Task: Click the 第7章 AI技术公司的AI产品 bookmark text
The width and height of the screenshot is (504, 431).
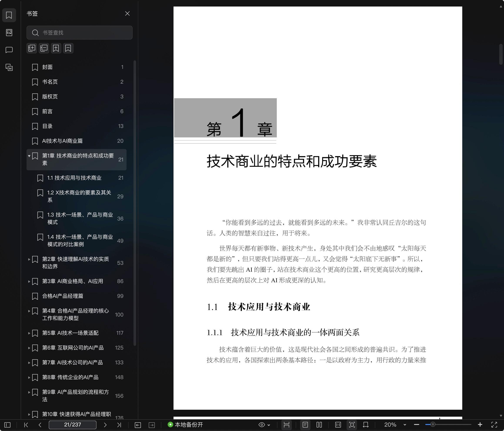Action: pyautogui.click(x=72, y=363)
